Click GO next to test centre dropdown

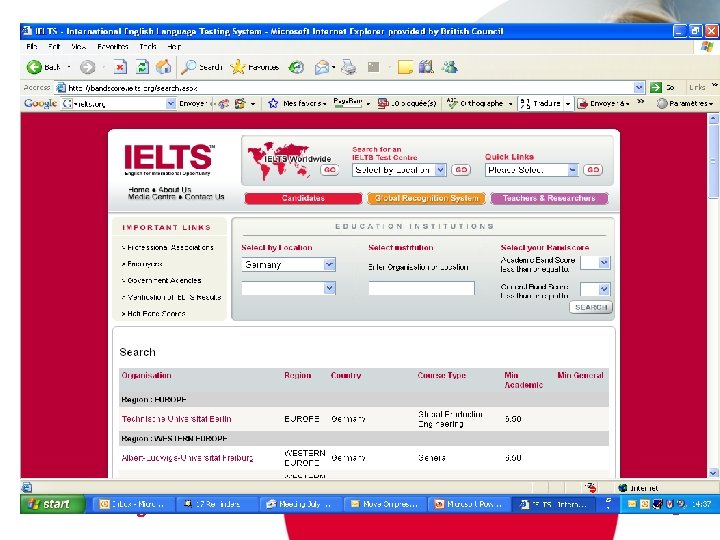(461, 170)
